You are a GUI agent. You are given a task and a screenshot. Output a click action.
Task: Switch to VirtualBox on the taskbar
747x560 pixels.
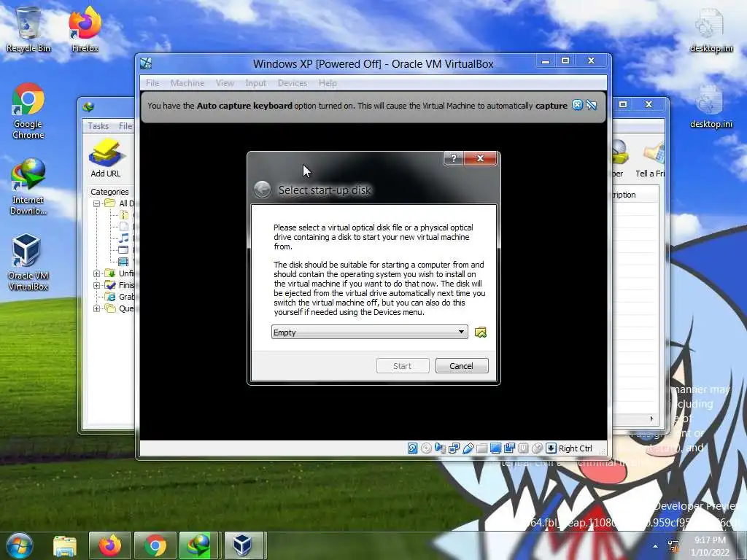244,545
